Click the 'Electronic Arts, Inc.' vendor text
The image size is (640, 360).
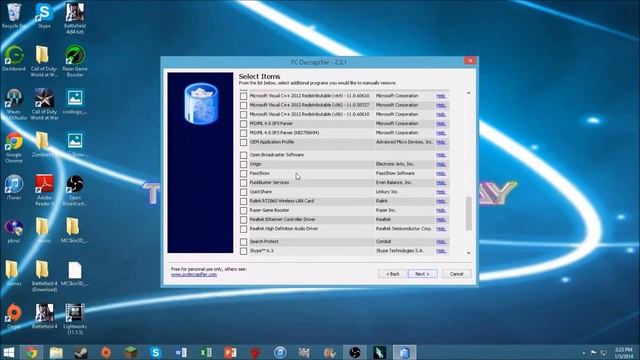[395, 164]
